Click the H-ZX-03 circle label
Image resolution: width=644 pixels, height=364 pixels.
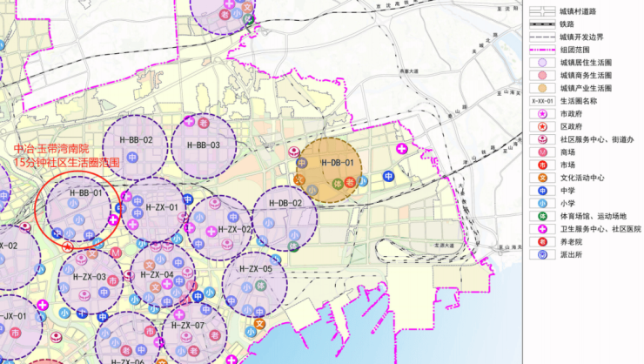pyautogui.click(x=90, y=277)
